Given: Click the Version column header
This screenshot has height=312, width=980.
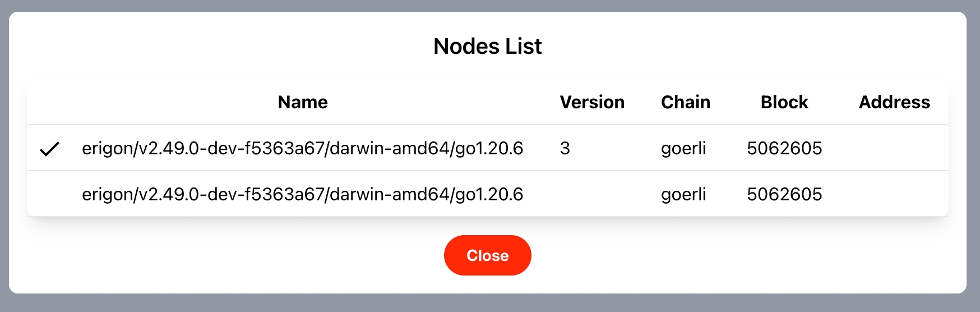Looking at the screenshot, I should tap(592, 102).
